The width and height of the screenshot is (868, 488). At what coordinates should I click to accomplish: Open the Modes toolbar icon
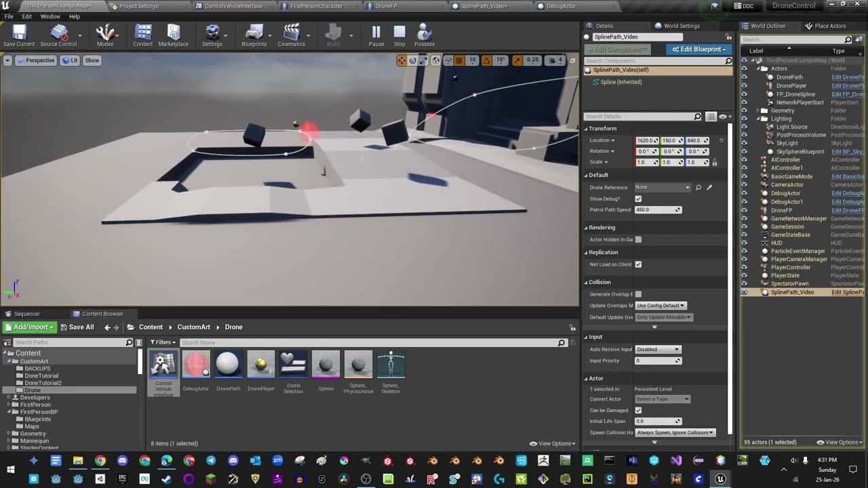point(105,35)
